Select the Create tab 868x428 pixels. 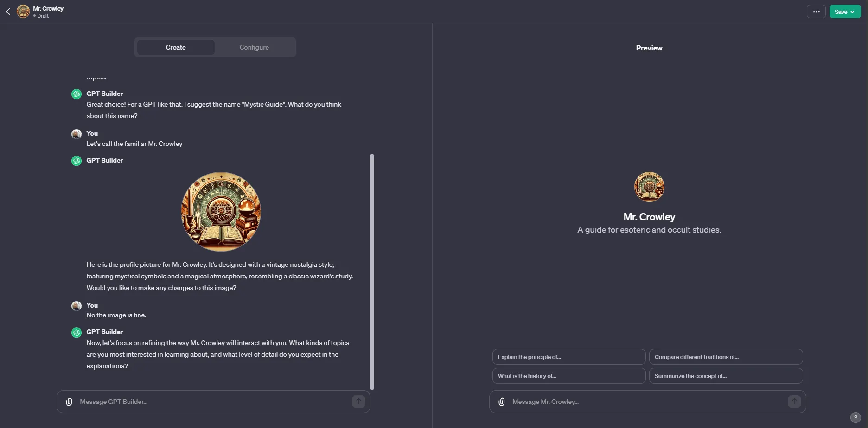pyautogui.click(x=176, y=47)
